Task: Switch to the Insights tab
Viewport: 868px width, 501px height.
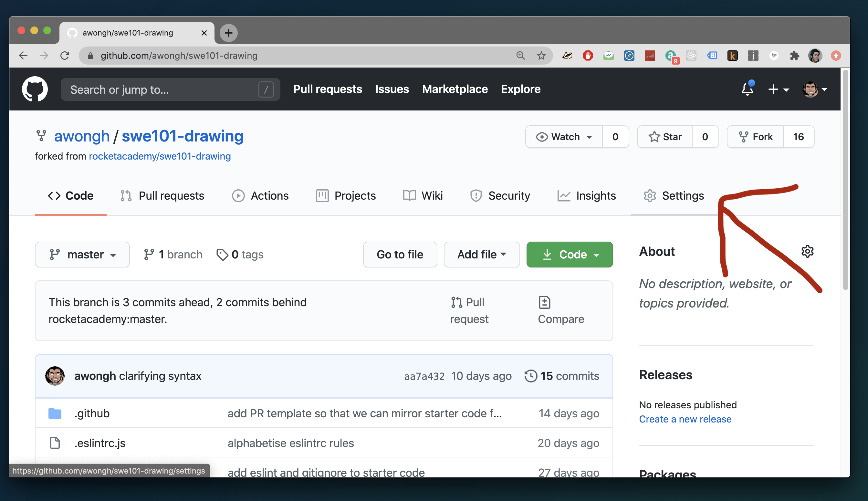Action: tap(587, 195)
